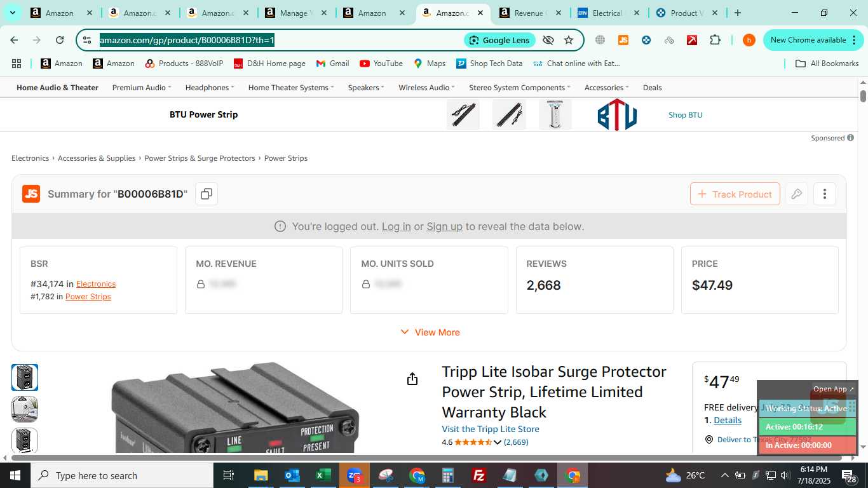Expand the Home Theater Systems menu
868x488 pixels.
[x=291, y=88]
